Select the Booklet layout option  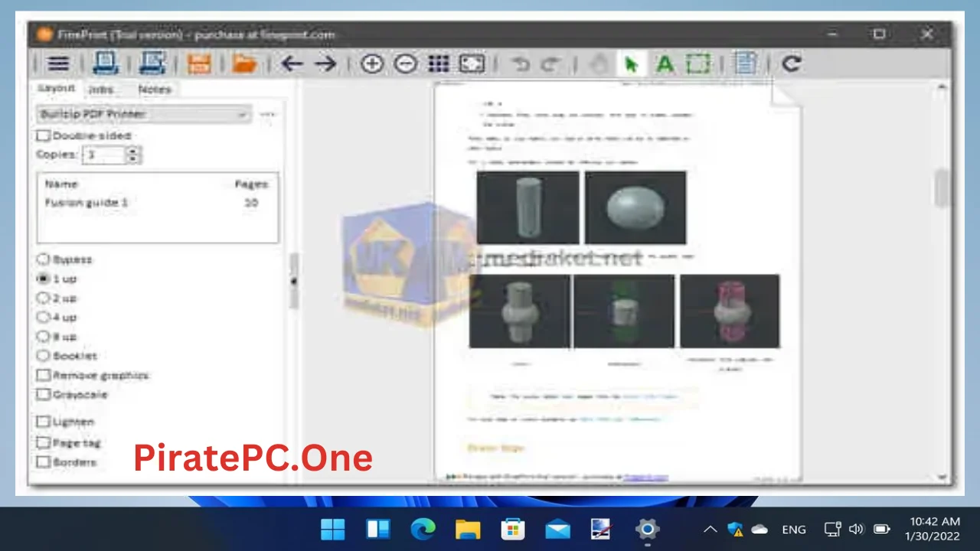(x=44, y=355)
